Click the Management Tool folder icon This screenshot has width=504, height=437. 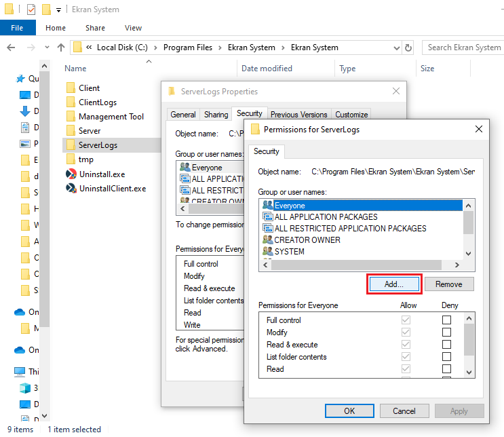coord(71,116)
